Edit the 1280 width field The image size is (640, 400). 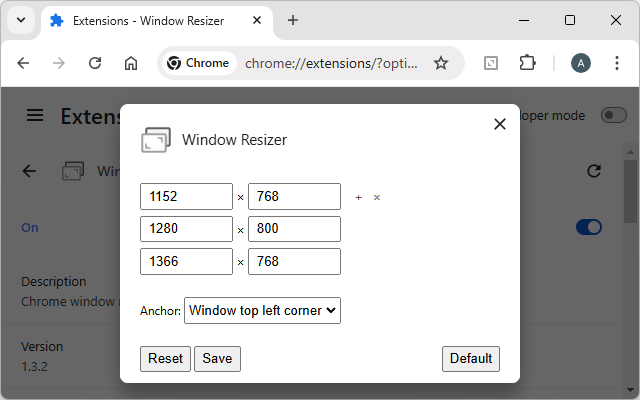187,229
